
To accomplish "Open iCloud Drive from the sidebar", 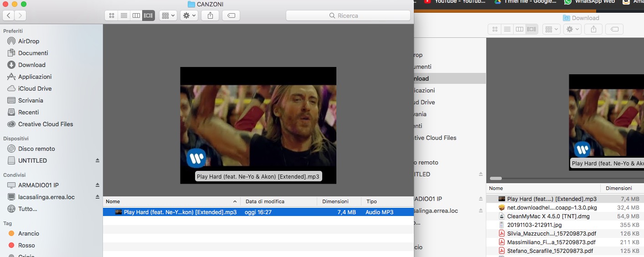I will pyautogui.click(x=35, y=88).
